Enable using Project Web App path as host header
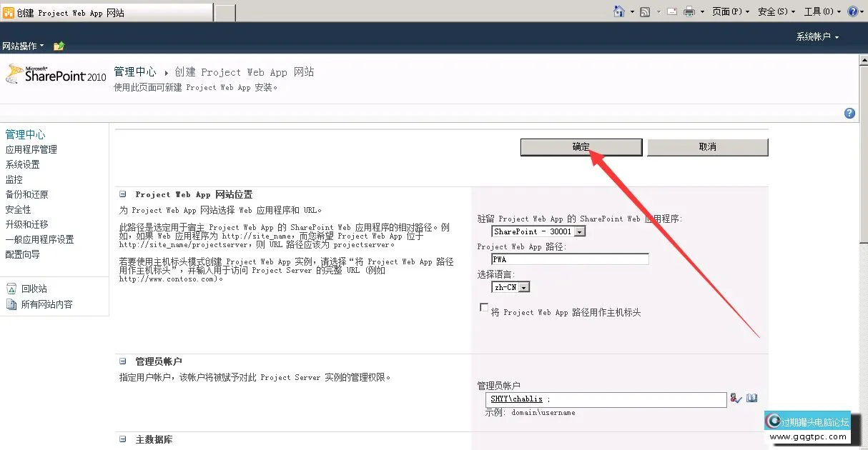Viewport: 868px width, 450px height. (x=484, y=308)
